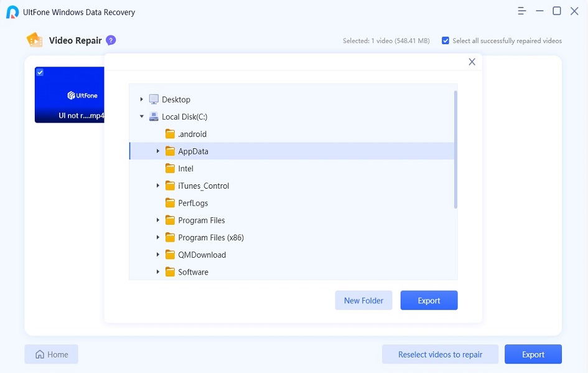Expand the QMDownload folder arrow
This screenshot has width=588, height=373.
tap(158, 255)
